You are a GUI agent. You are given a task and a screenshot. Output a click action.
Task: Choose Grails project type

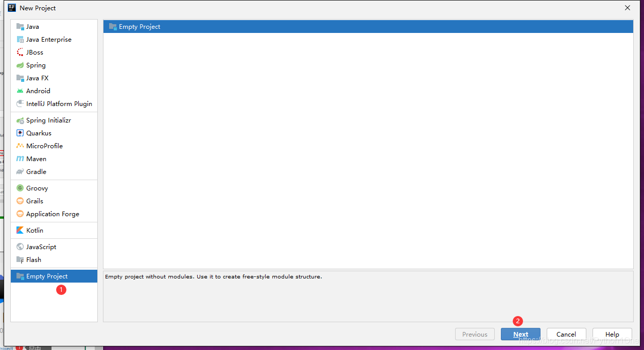tap(54, 201)
